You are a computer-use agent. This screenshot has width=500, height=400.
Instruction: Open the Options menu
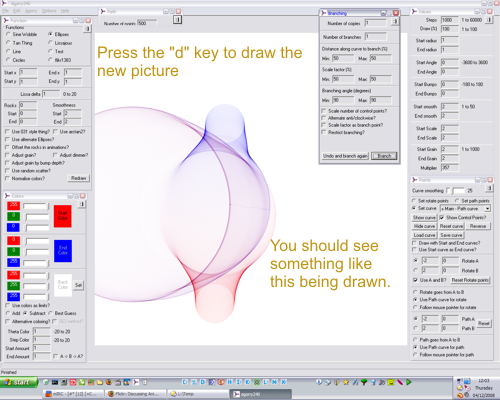(x=49, y=11)
